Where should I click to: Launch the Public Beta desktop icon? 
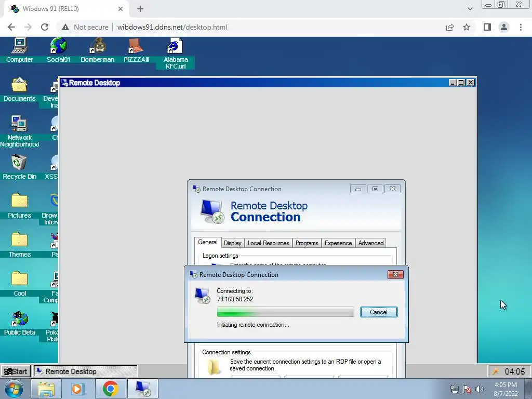pyautogui.click(x=19, y=323)
